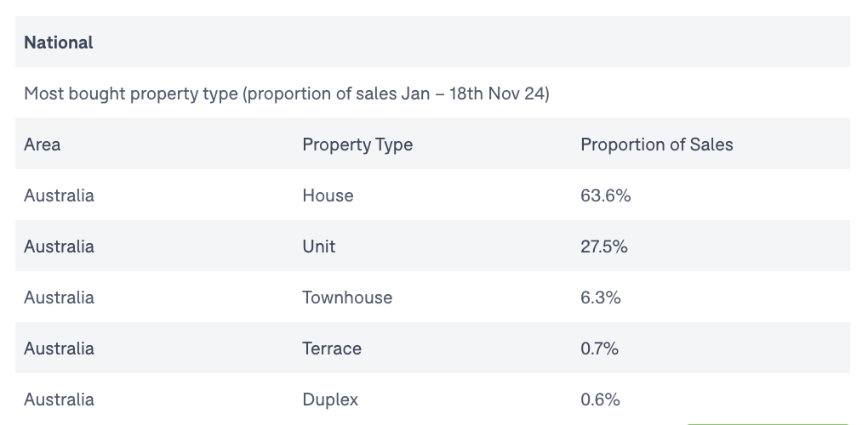Select the Terrace property type cell
This screenshot has width=868, height=425.
(x=332, y=348)
